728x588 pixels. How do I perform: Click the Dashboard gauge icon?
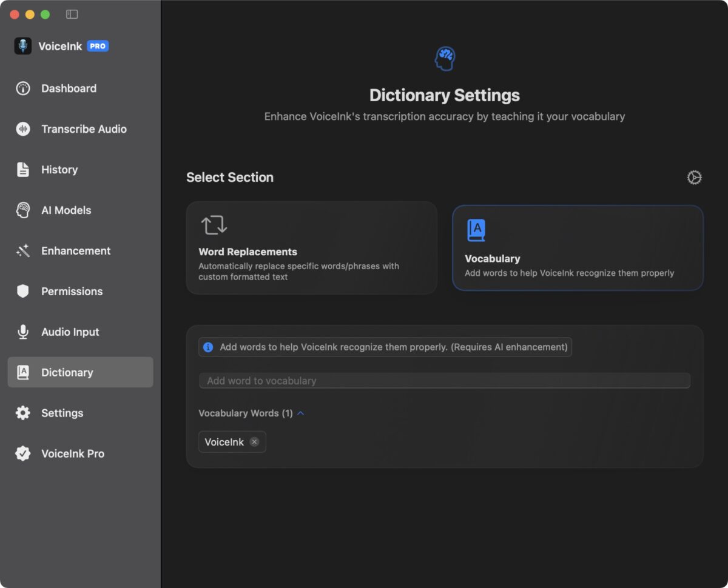tap(23, 89)
